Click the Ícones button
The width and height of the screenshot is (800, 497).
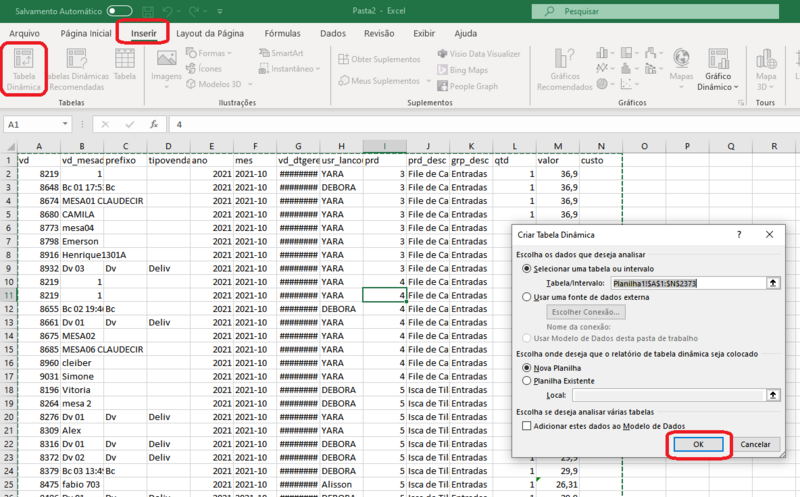click(204, 68)
